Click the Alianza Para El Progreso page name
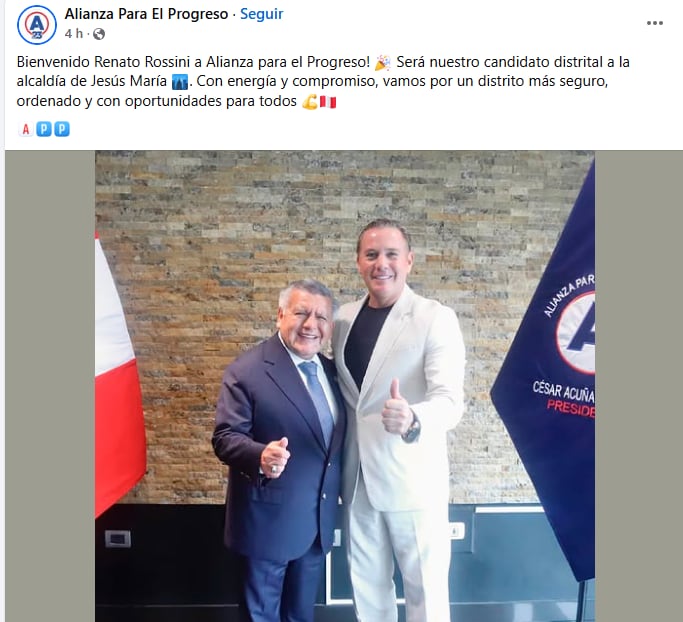The height and width of the screenshot is (622, 683). click(x=146, y=14)
